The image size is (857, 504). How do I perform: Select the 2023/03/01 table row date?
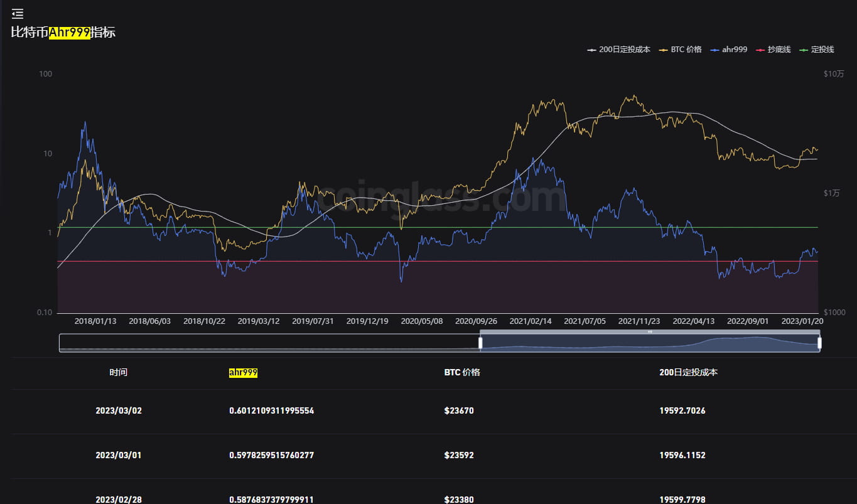[118, 455]
